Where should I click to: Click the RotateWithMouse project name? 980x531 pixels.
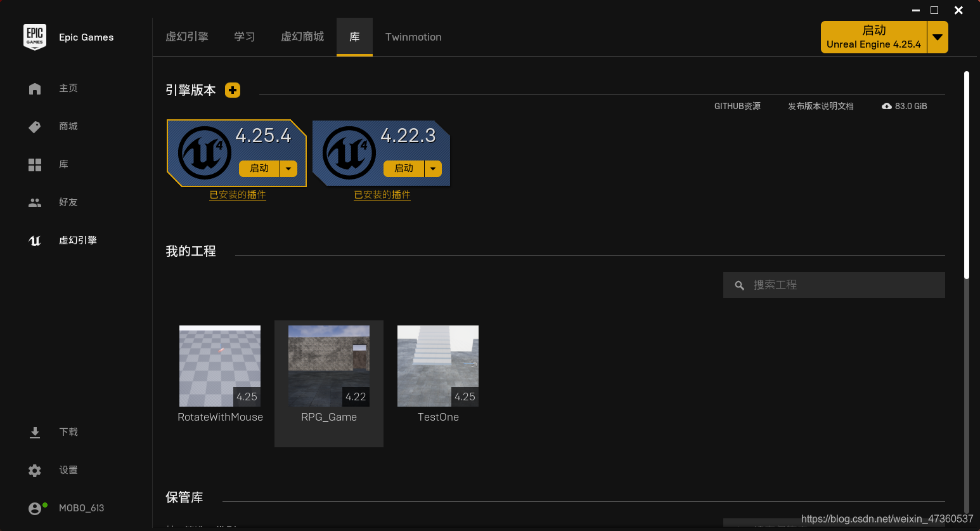click(x=220, y=417)
